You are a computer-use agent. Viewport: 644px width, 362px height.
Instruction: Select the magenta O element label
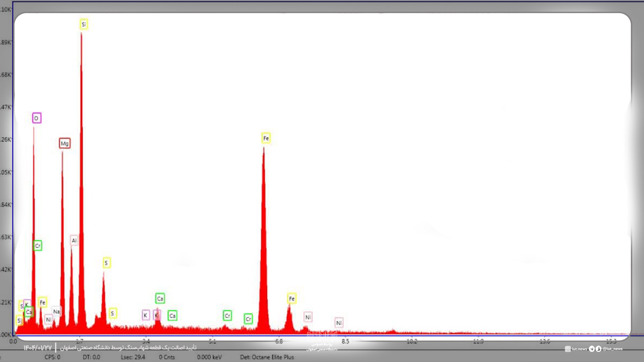[x=37, y=118]
